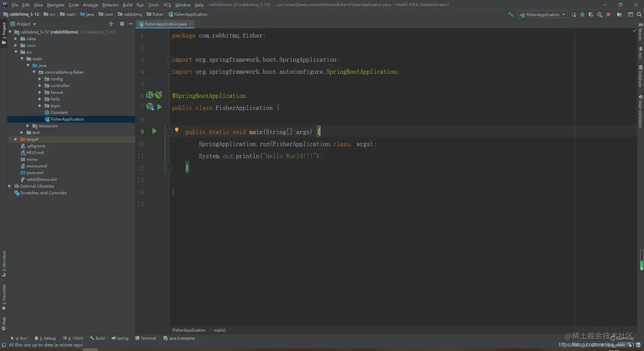Viewport: 644px width, 351px height.
Task: Open the Debug tool window tab
Action: [x=45, y=338]
